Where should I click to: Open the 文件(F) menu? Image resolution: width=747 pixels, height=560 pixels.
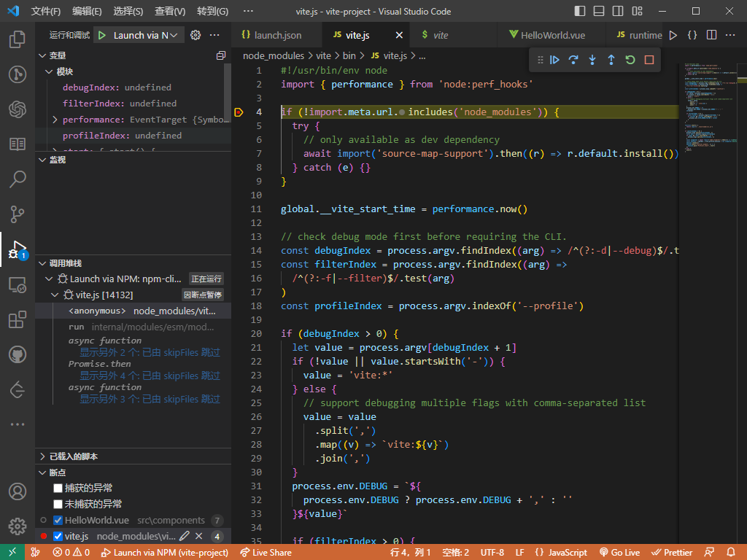coord(46,11)
